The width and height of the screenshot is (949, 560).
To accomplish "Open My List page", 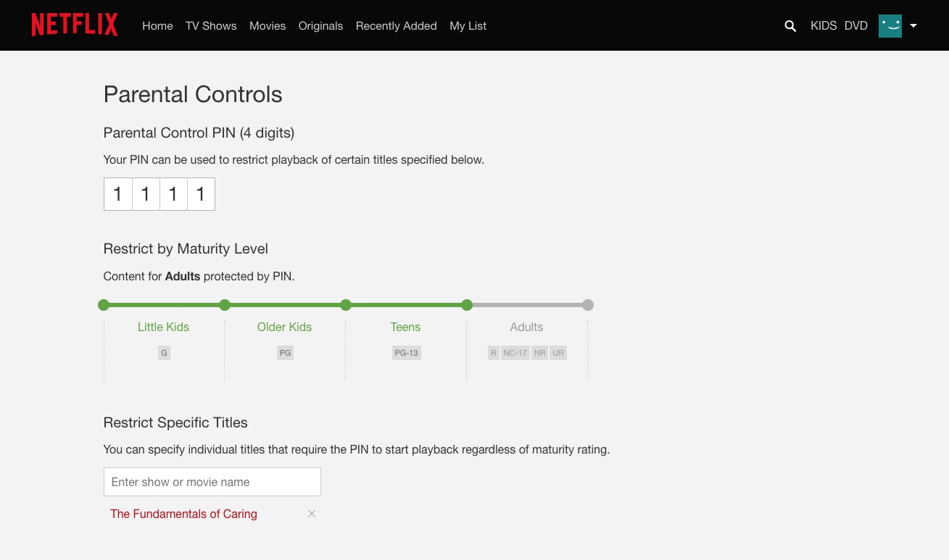I will [x=468, y=26].
